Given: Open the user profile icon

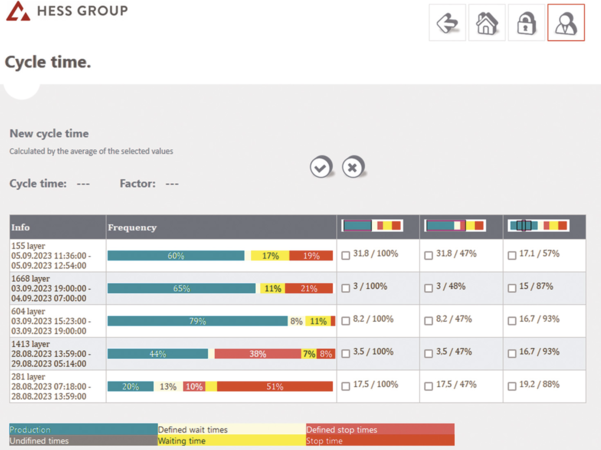Looking at the screenshot, I should click(566, 23).
